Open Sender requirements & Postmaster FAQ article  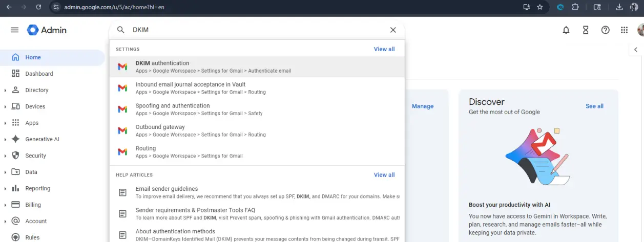point(257,213)
